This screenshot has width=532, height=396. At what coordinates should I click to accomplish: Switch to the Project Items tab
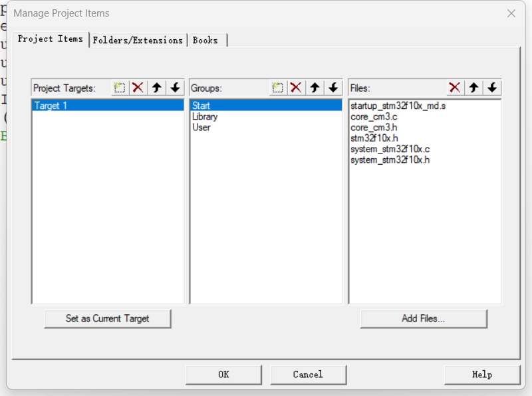point(51,39)
